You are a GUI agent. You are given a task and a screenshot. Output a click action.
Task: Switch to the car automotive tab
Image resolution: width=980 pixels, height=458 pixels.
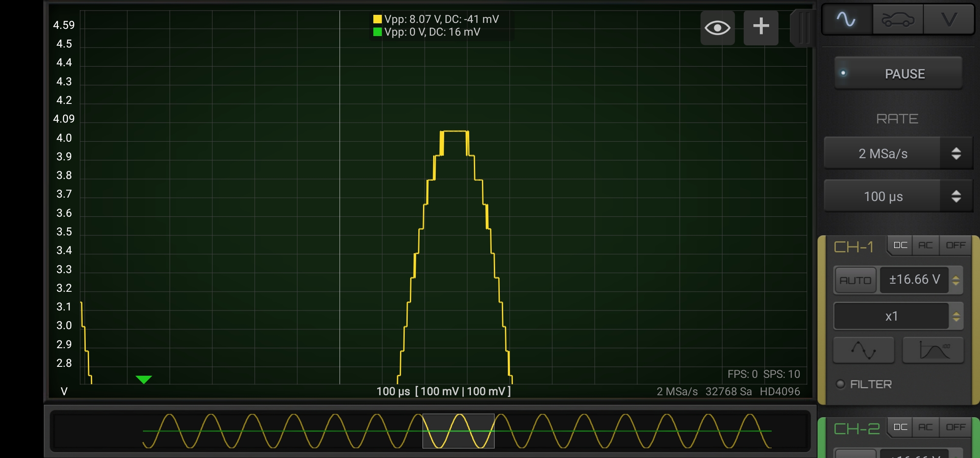tap(898, 20)
